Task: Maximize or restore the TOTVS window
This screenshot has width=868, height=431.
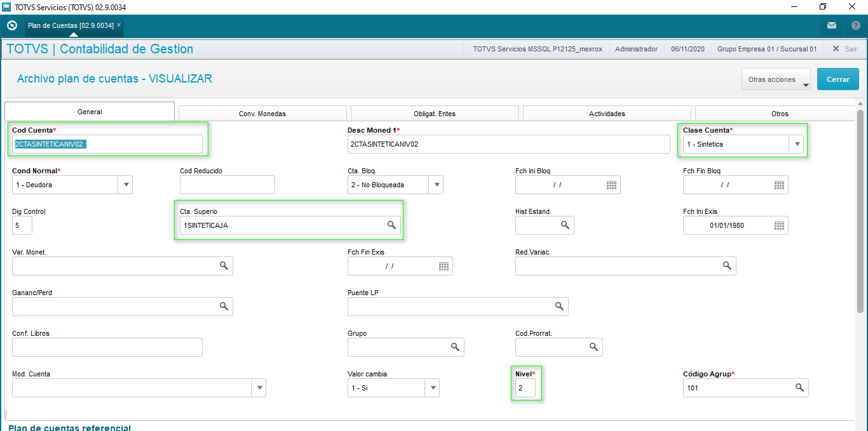Action: (823, 6)
